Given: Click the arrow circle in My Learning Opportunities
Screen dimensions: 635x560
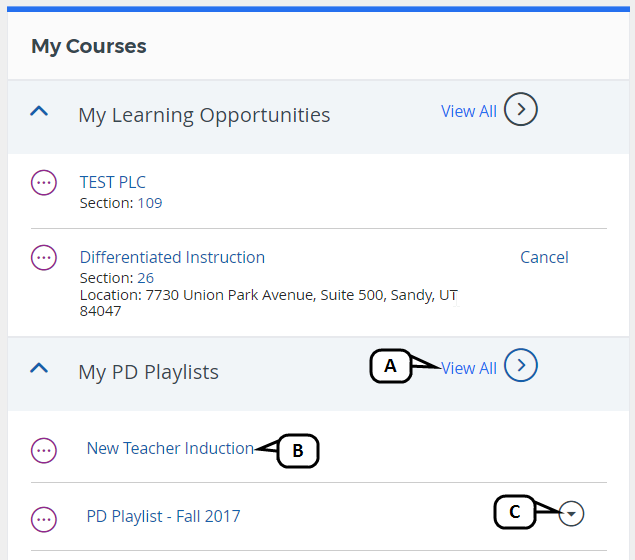Looking at the screenshot, I should 521,110.
